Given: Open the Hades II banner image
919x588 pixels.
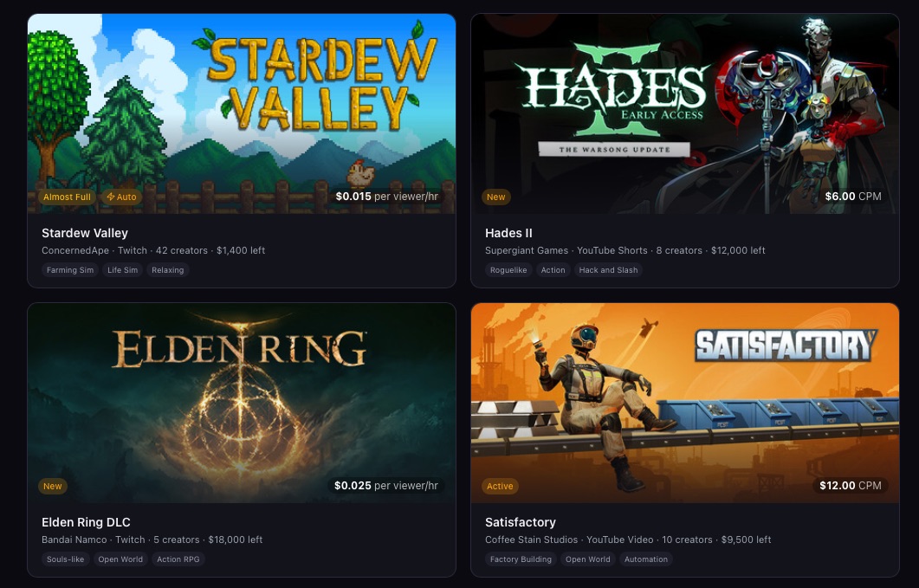Looking at the screenshot, I should tap(684, 113).
